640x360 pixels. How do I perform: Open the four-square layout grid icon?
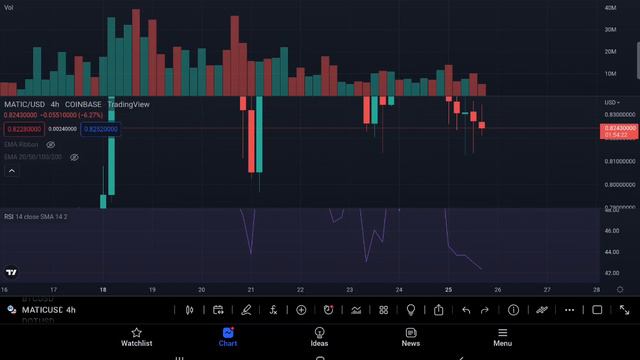[x=383, y=310]
